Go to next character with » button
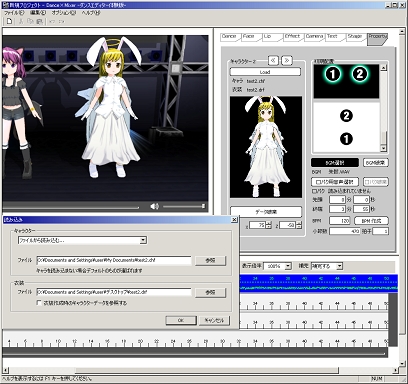Image resolution: width=408 pixels, height=384 pixels. [286, 60]
